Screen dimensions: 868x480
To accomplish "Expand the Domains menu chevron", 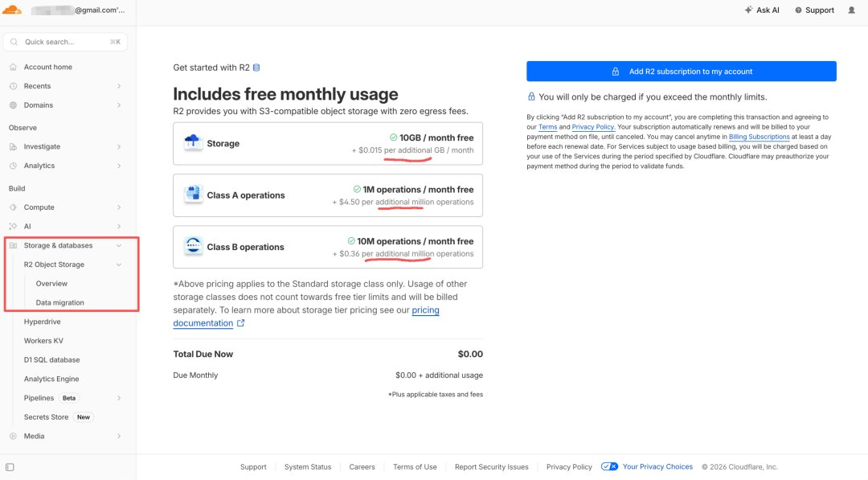I will tap(118, 105).
